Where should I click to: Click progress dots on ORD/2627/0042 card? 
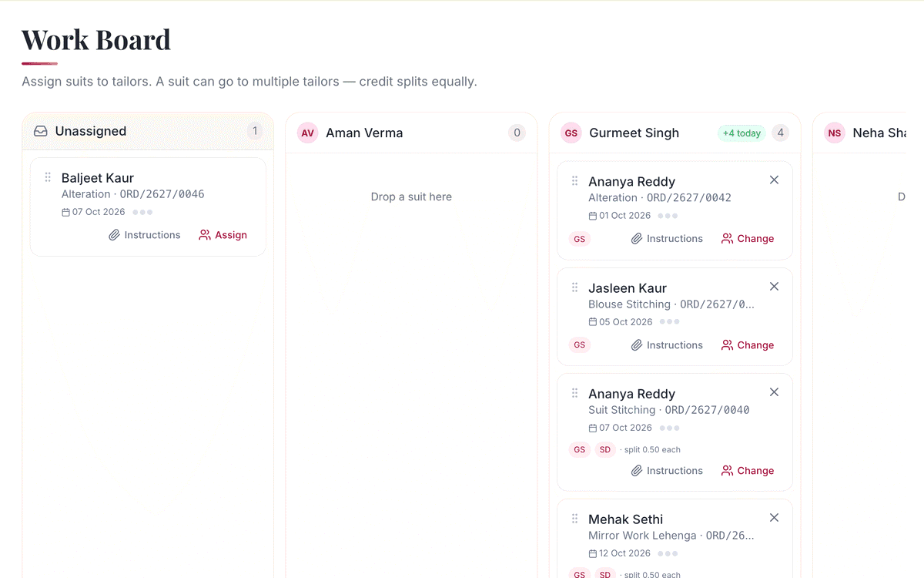point(668,216)
